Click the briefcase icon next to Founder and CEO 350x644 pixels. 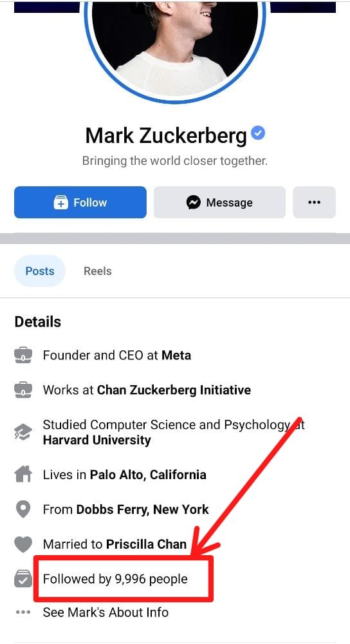23,355
